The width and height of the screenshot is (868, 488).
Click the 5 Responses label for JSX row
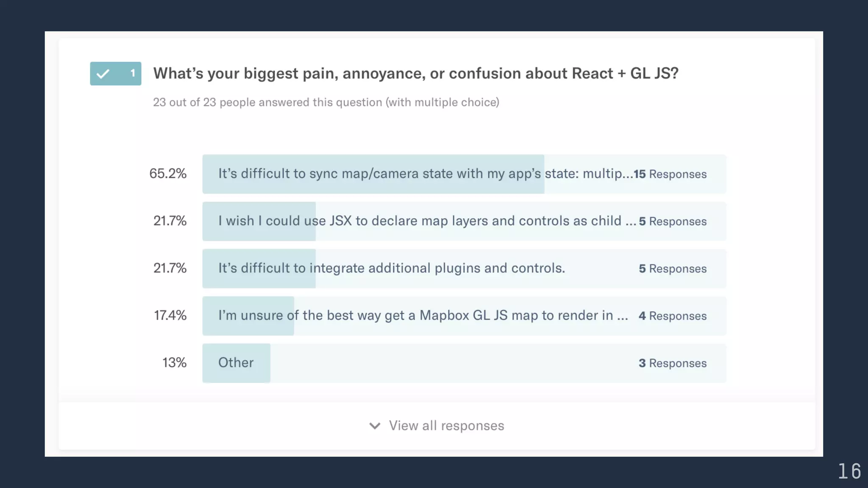(673, 222)
